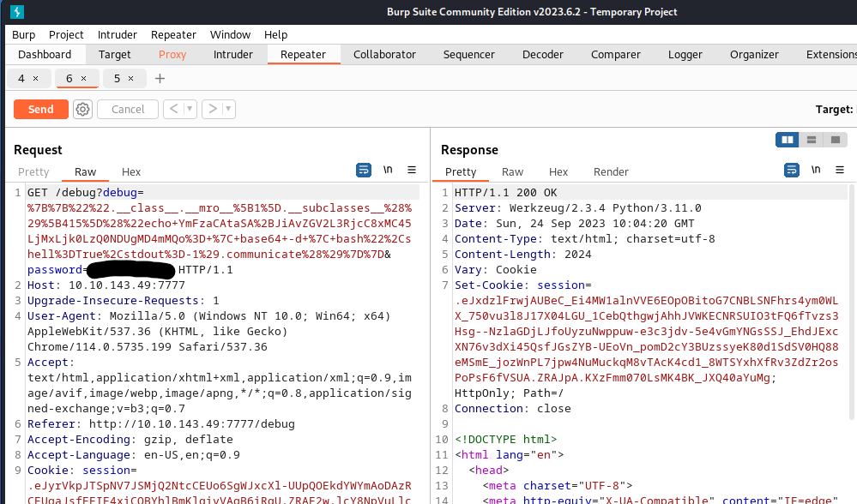Click the Server Werkzeug header line
The height and width of the screenshot is (504, 857).
(577, 208)
